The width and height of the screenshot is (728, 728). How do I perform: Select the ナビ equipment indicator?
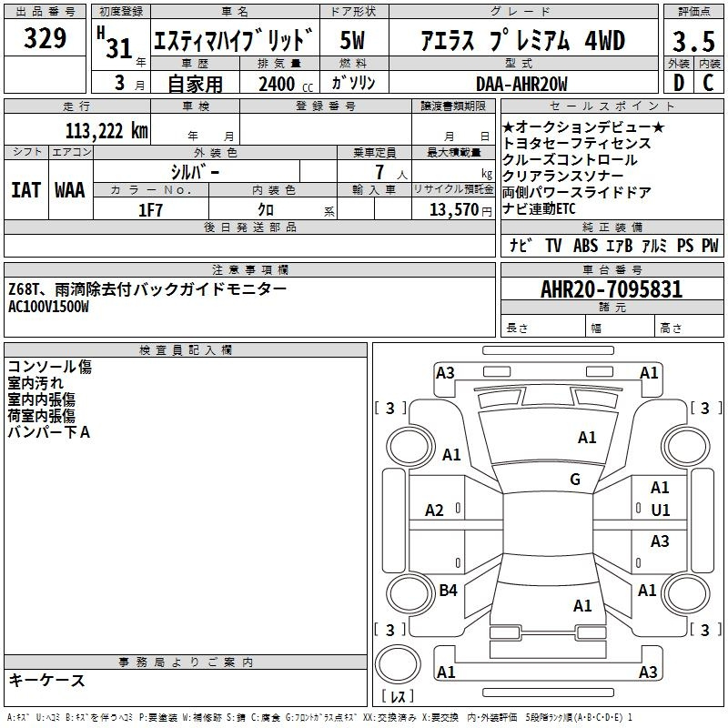pos(521,246)
